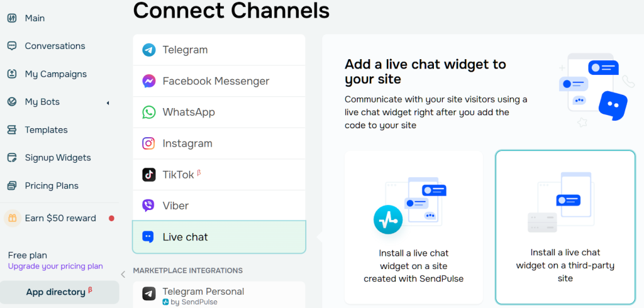Open Signup Widgets in the sidebar

click(58, 158)
